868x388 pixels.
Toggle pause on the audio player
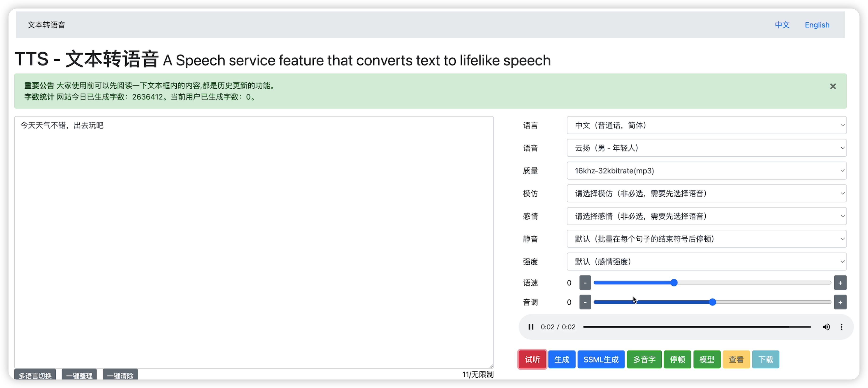pyautogui.click(x=530, y=327)
